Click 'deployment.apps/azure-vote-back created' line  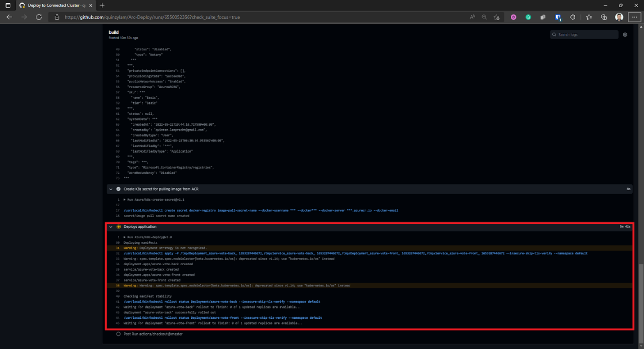pyautogui.click(x=158, y=264)
